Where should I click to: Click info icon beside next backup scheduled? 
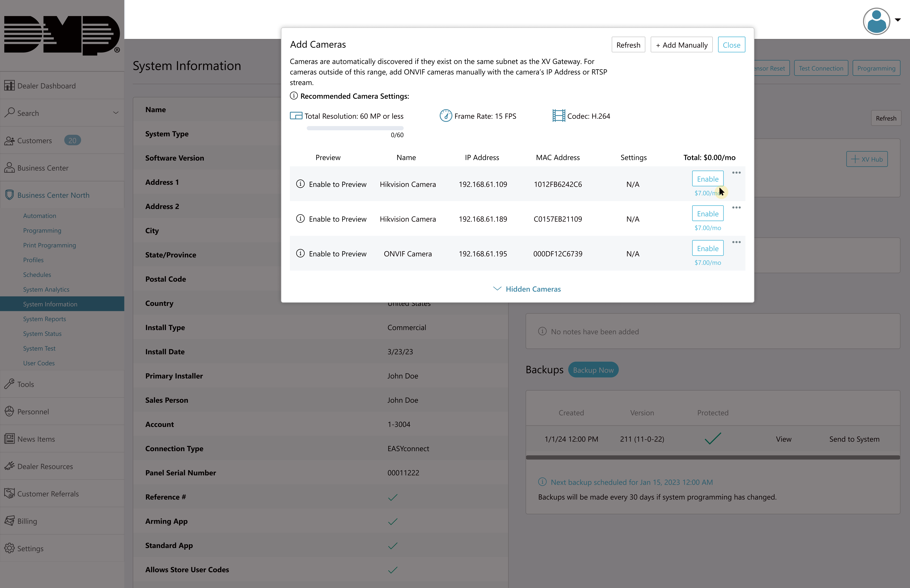point(542,482)
